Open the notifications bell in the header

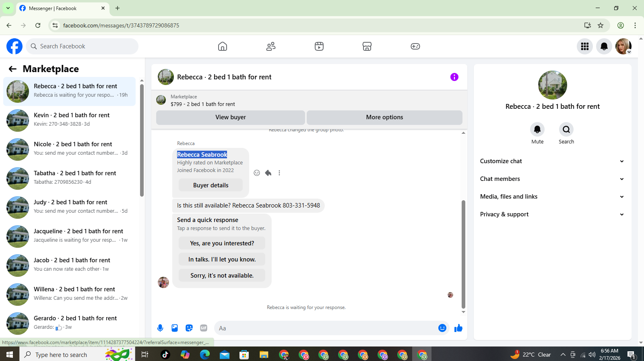604,46
